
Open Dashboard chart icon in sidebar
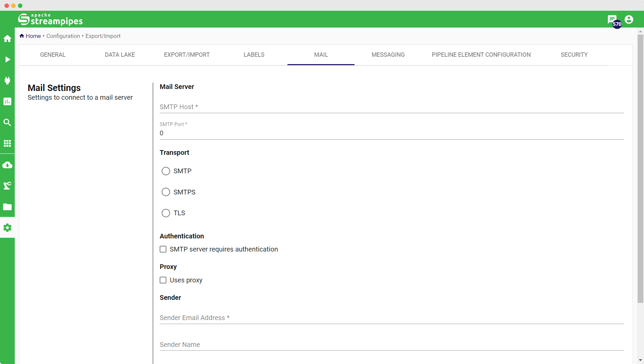coord(7,101)
